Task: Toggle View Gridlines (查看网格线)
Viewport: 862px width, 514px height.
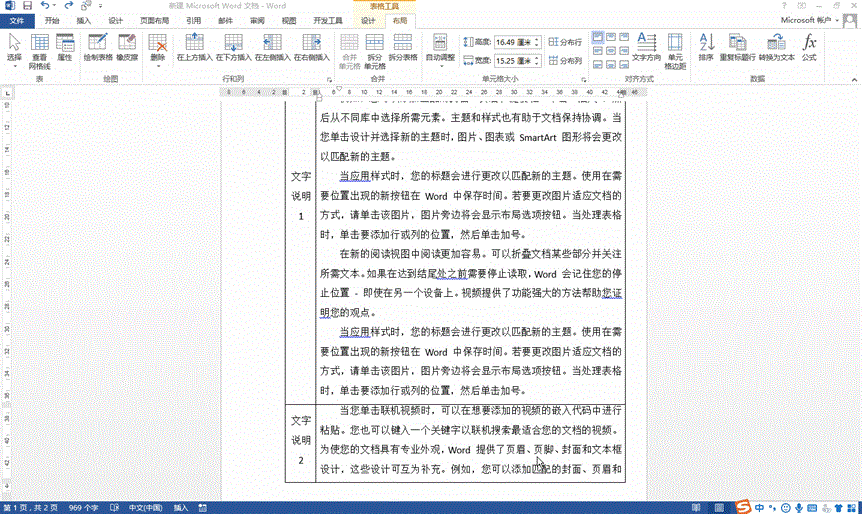Action: (x=39, y=47)
